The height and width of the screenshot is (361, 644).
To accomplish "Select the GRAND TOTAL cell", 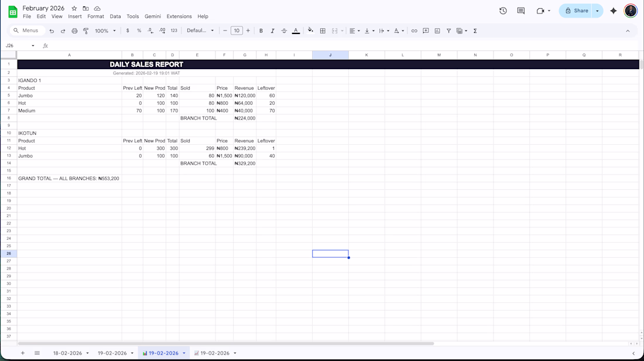I will click(69, 178).
